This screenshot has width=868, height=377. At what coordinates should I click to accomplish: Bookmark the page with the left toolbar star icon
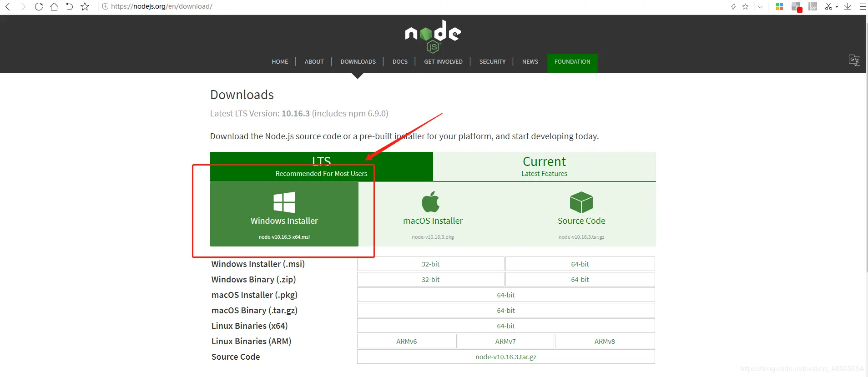point(85,6)
